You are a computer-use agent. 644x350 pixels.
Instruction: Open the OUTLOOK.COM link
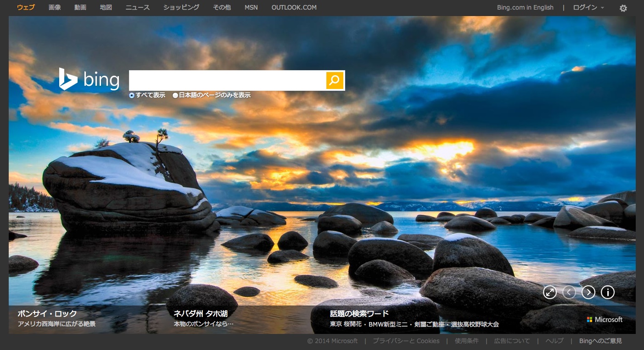(294, 8)
